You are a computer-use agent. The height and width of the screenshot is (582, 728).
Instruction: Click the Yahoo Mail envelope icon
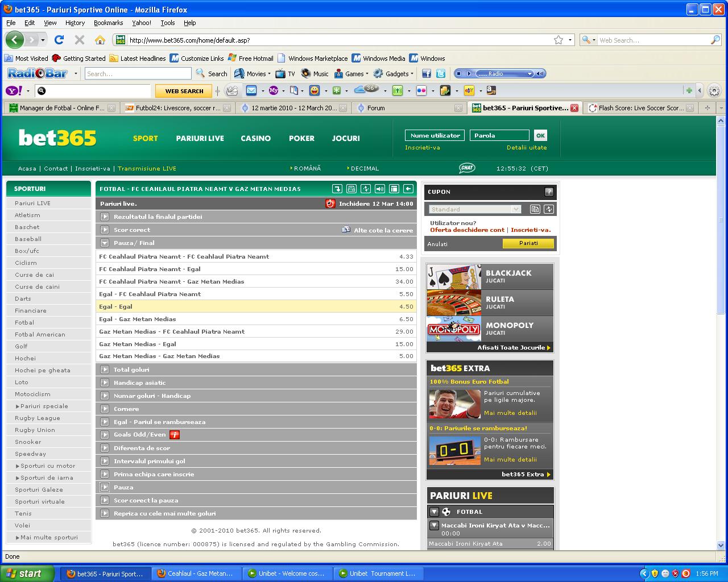coord(251,90)
